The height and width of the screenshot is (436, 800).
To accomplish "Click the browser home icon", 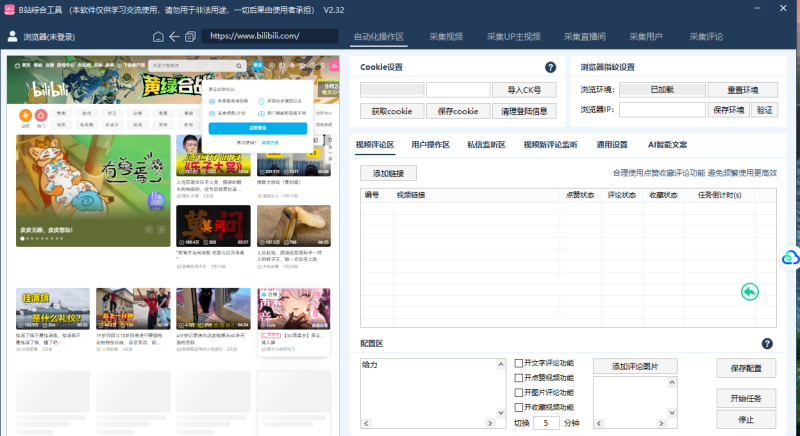I will coord(158,37).
